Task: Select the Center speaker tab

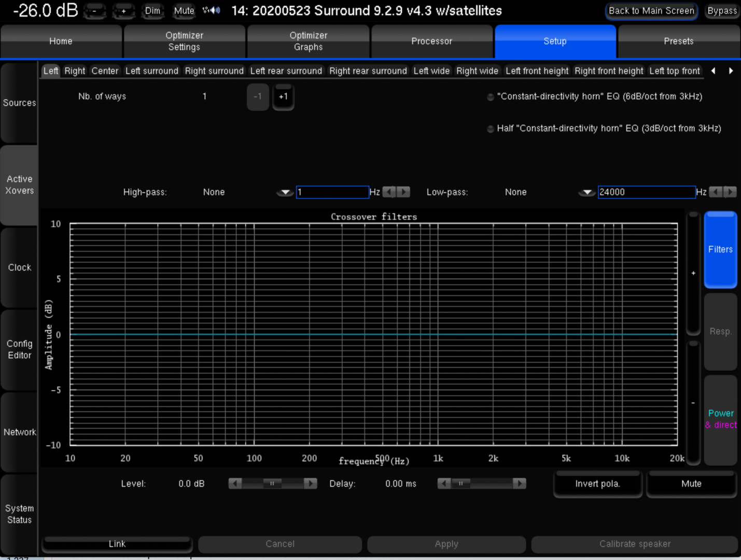Action: pyautogui.click(x=105, y=71)
